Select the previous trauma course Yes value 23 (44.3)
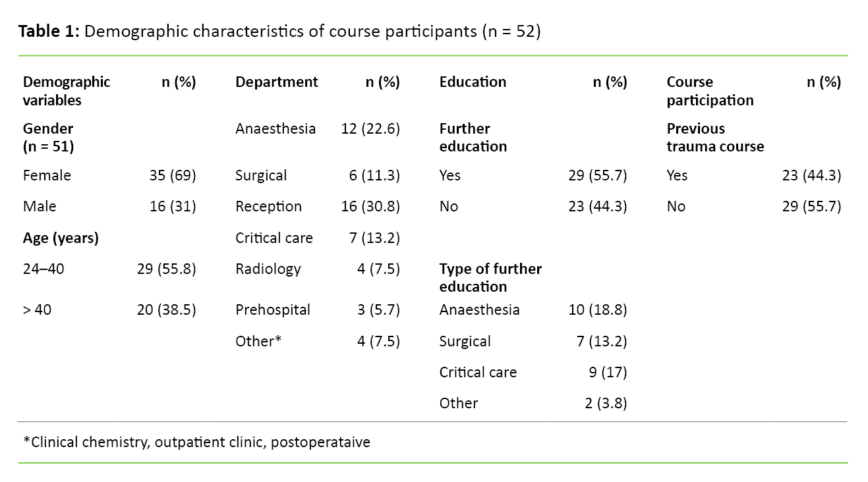 pos(811,176)
